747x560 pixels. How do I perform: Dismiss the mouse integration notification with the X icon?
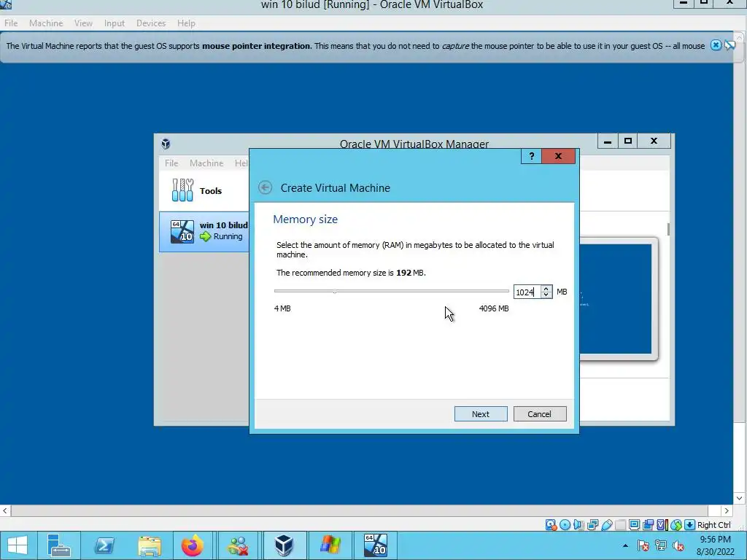coord(716,45)
